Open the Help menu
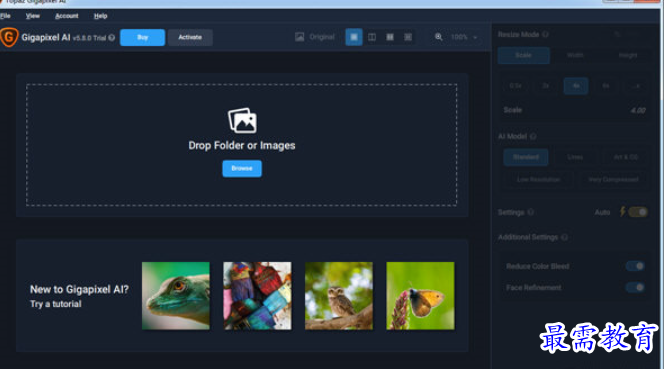This screenshot has width=664, height=369. [x=100, y=16]
